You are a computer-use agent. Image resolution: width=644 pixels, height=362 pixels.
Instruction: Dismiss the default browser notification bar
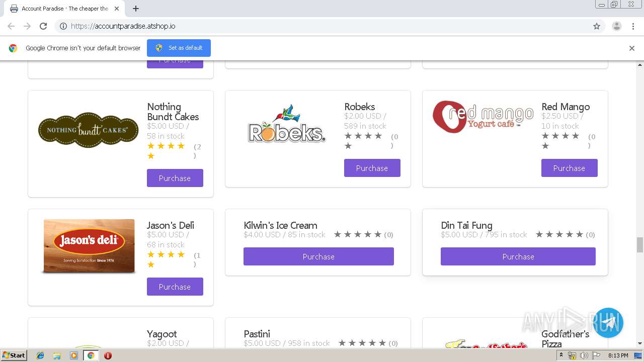tap(632, 48)
